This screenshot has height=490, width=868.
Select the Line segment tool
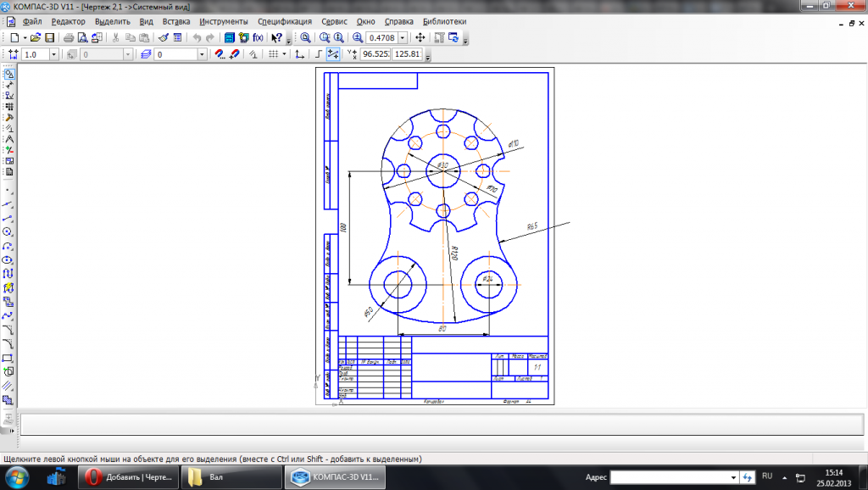tap(8, 218)
